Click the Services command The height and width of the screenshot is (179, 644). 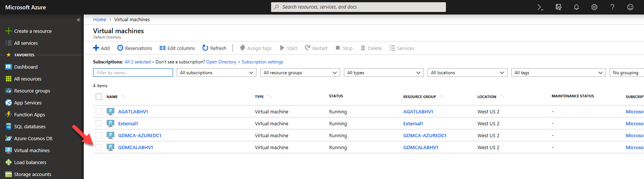point(402,48)
